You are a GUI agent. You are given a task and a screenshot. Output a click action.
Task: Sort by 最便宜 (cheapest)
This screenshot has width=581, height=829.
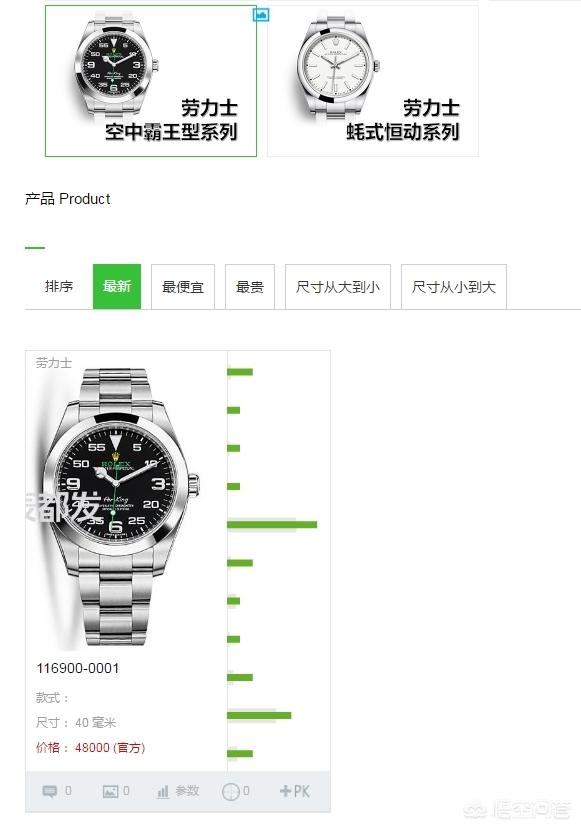pos(183,287)
